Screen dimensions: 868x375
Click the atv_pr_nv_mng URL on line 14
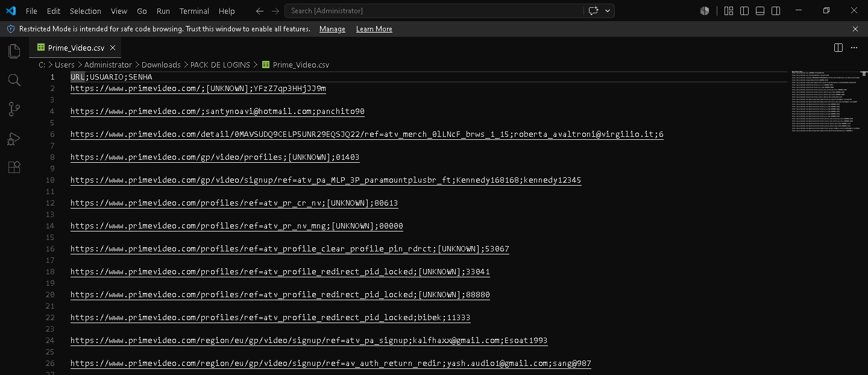point(236,225)
